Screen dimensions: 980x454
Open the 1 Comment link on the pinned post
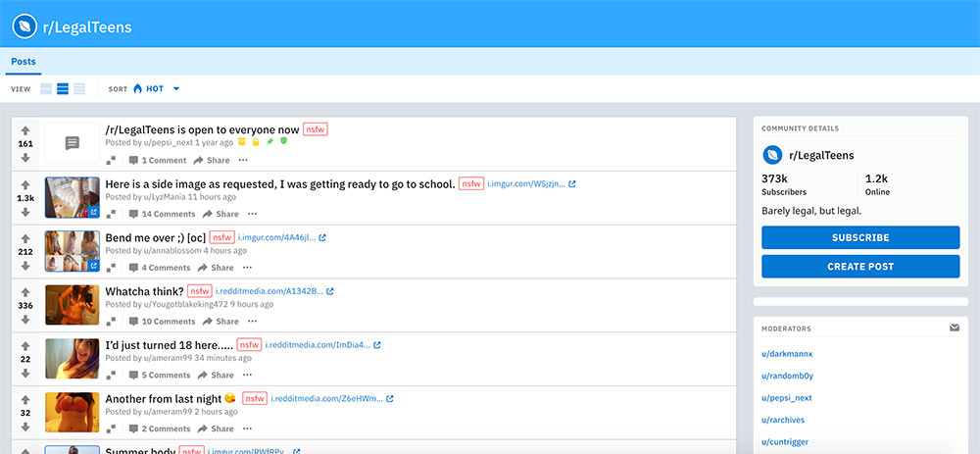pos(158,160)
